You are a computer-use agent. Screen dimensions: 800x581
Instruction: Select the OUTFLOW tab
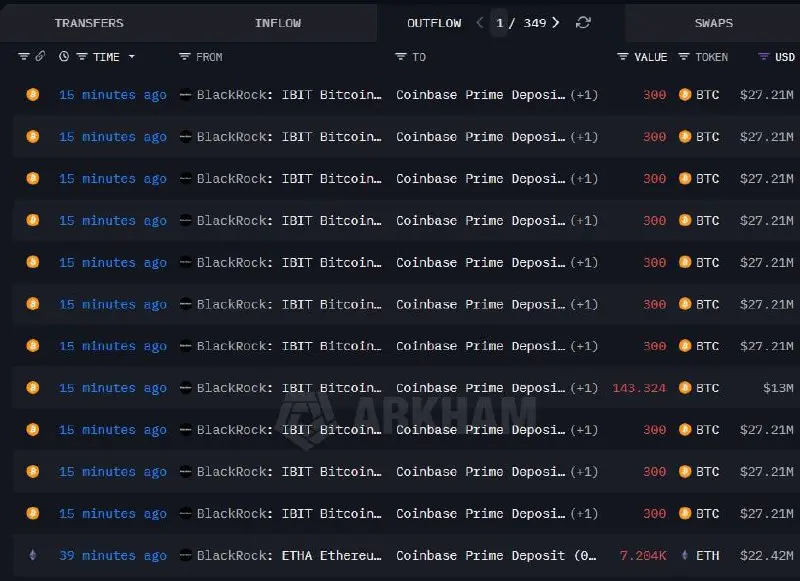(434, 23)
